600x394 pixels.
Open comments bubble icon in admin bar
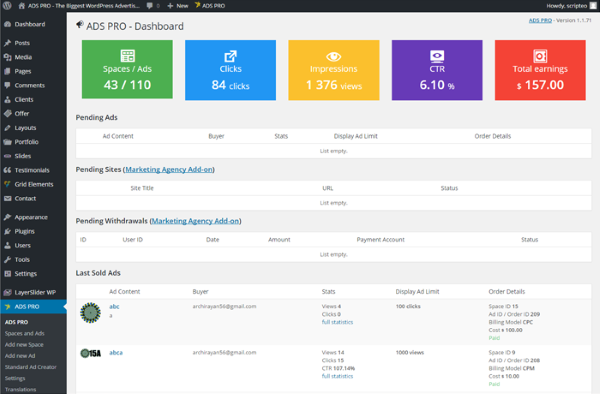click(150, 6)
